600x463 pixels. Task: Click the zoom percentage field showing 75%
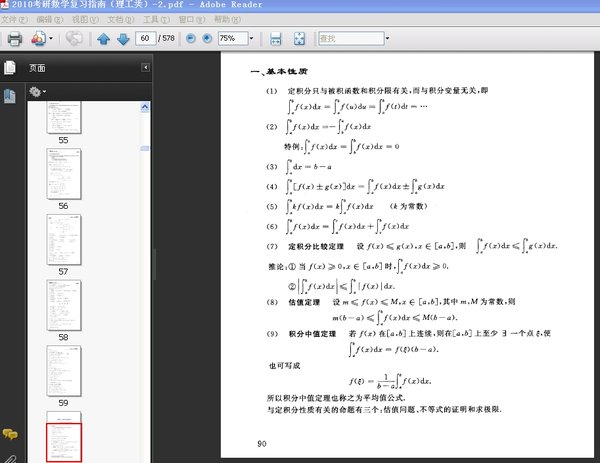click(233, 38)
